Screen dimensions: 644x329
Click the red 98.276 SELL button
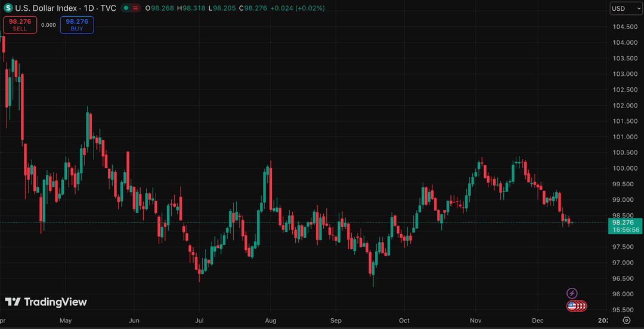click(x=20, y=24)
